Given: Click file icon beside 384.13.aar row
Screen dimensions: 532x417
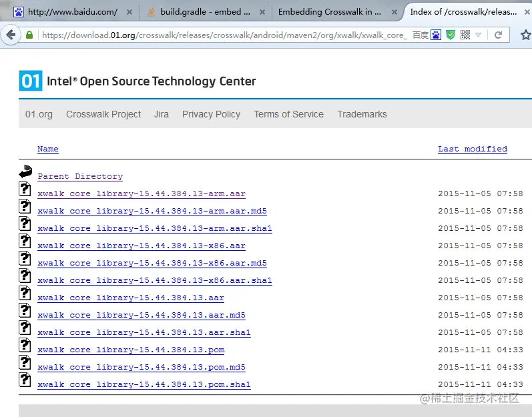Looking at the screenshot, I should pyautogui.click(x=25, y=293).
